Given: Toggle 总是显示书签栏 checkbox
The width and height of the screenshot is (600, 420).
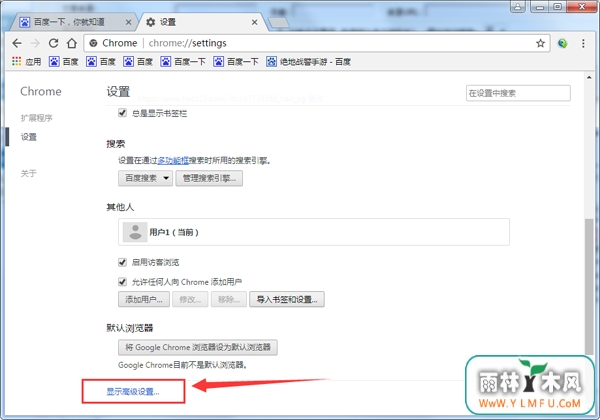Looking at the screenshot, I should [x=122, y=113].
